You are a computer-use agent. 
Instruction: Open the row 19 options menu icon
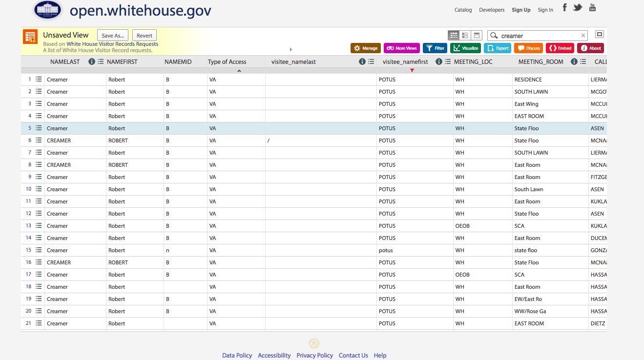(x=39, y=299)
